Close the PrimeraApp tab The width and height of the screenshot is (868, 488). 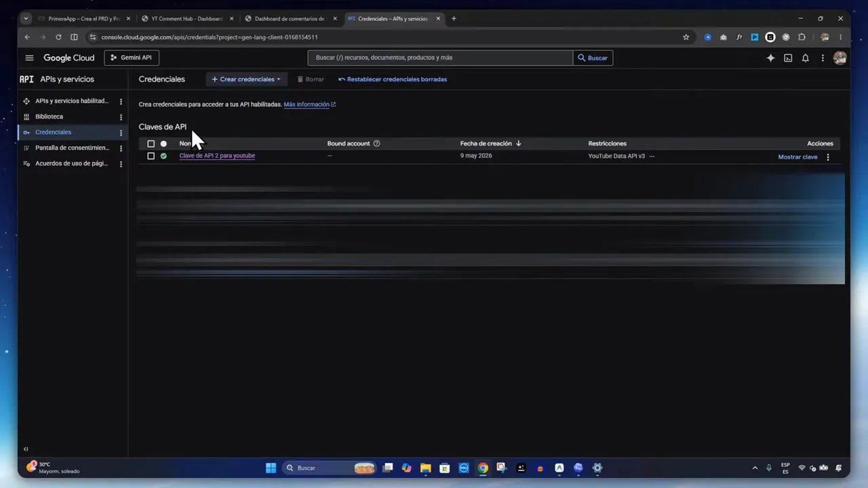pos(128,18)
